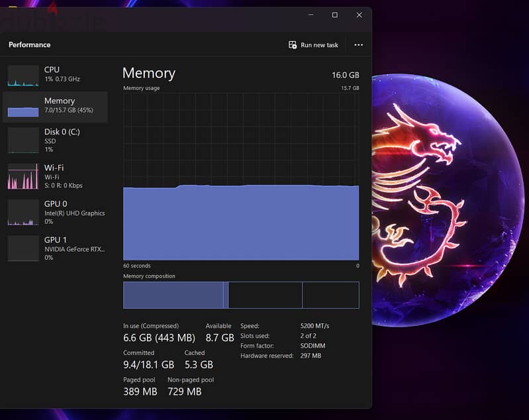Viewport: 529px width, 420px height.
Task: Click the Non-paged pool value 729 MB
Action: pos(185,392)
